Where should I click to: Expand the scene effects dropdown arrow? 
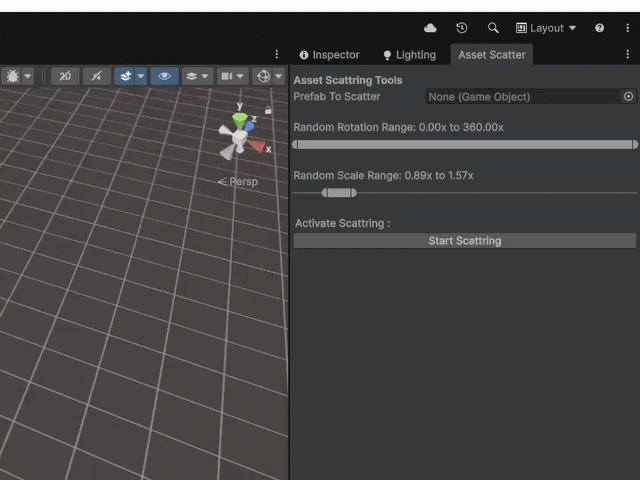tap(141, 76)
